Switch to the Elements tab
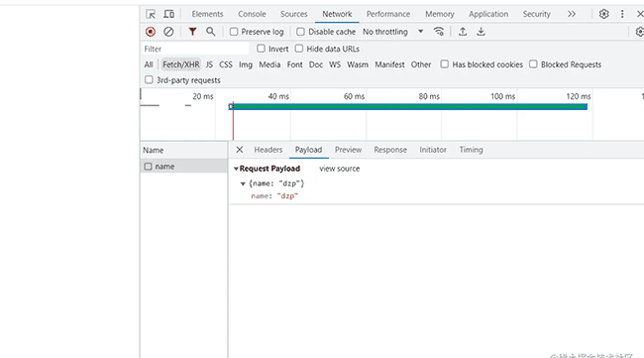 pos(207,14)
